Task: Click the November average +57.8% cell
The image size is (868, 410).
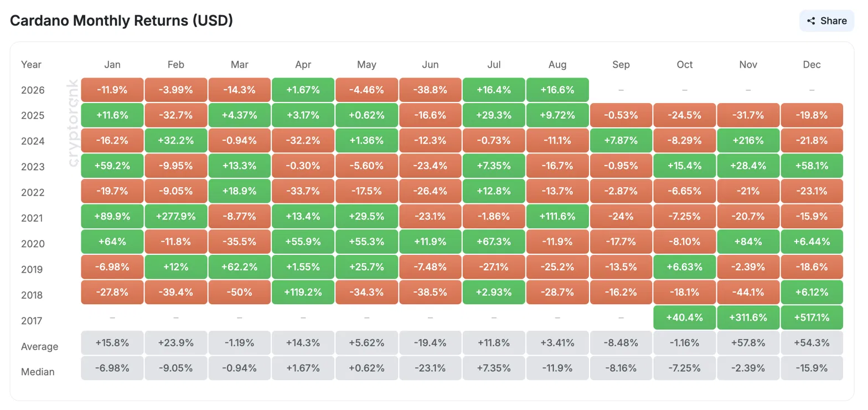Action: tap(748, 343)
